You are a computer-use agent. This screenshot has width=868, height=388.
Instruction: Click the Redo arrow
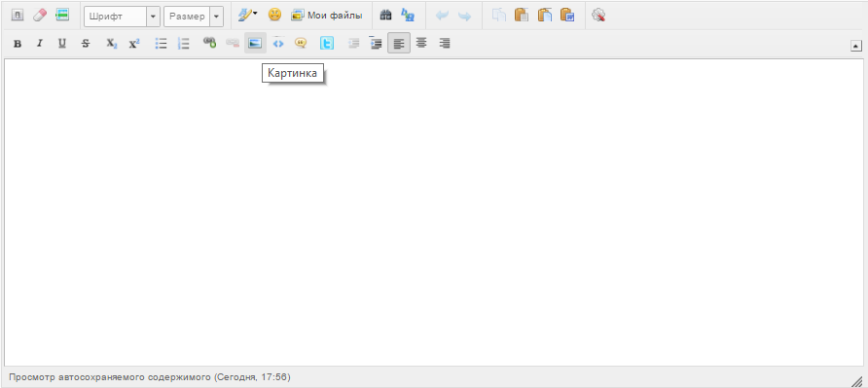(x=464, y=16)
